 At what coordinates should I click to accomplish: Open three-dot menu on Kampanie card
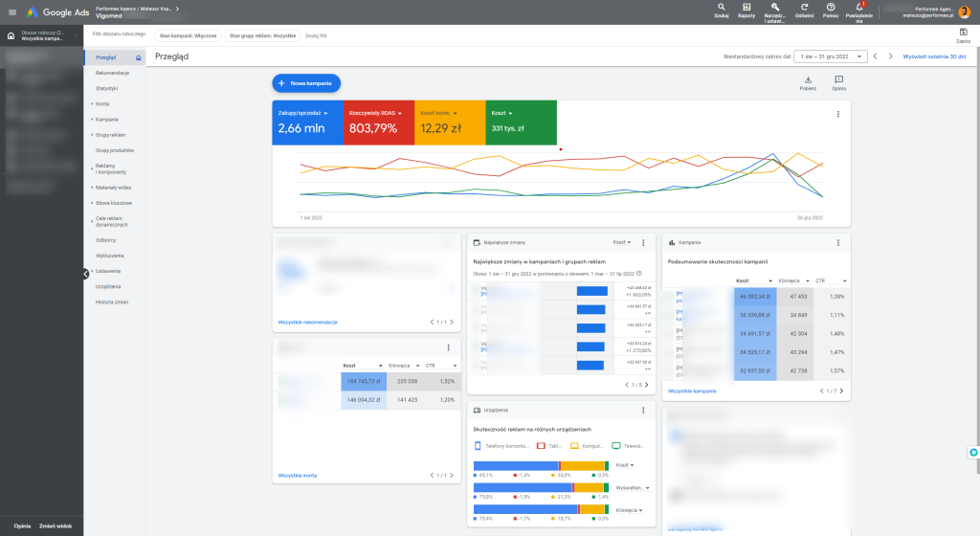[838, 242]
